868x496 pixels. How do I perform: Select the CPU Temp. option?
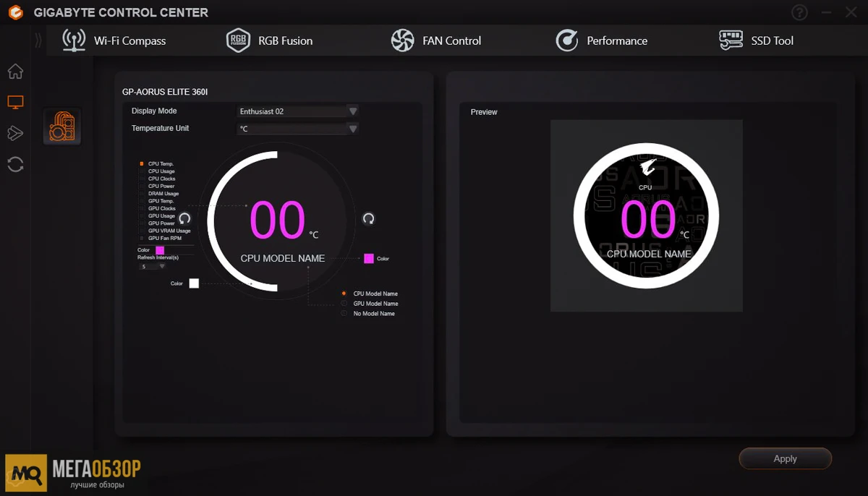tap(157, 164)
